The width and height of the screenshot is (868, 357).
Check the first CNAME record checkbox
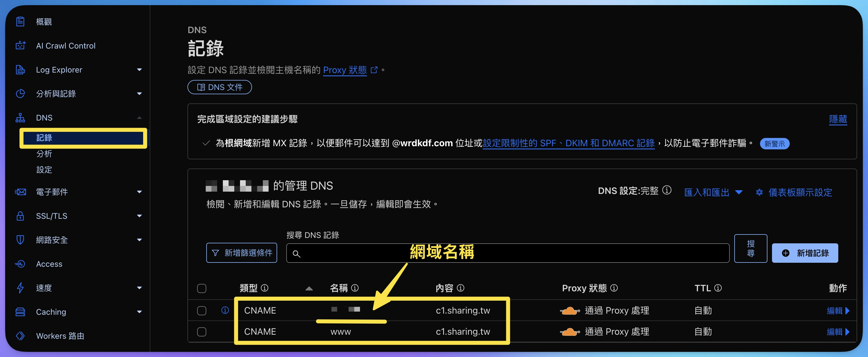pyautogui.click(x=201, y=310)
